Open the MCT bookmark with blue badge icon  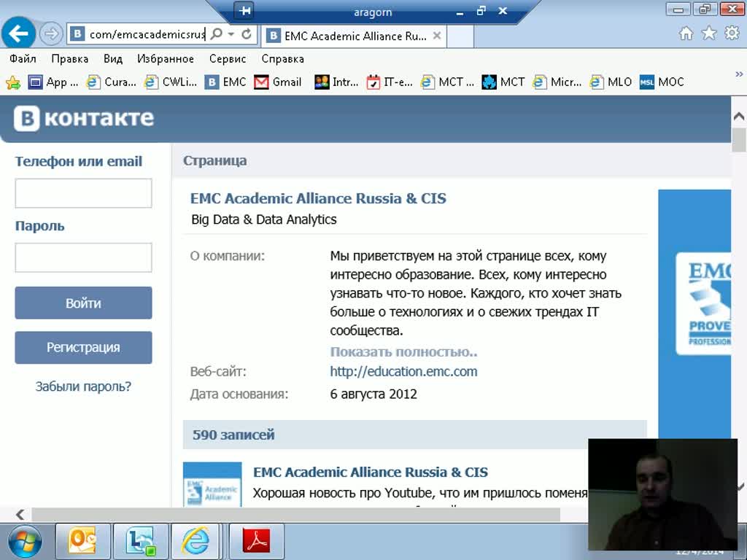[x=503, y=82]
